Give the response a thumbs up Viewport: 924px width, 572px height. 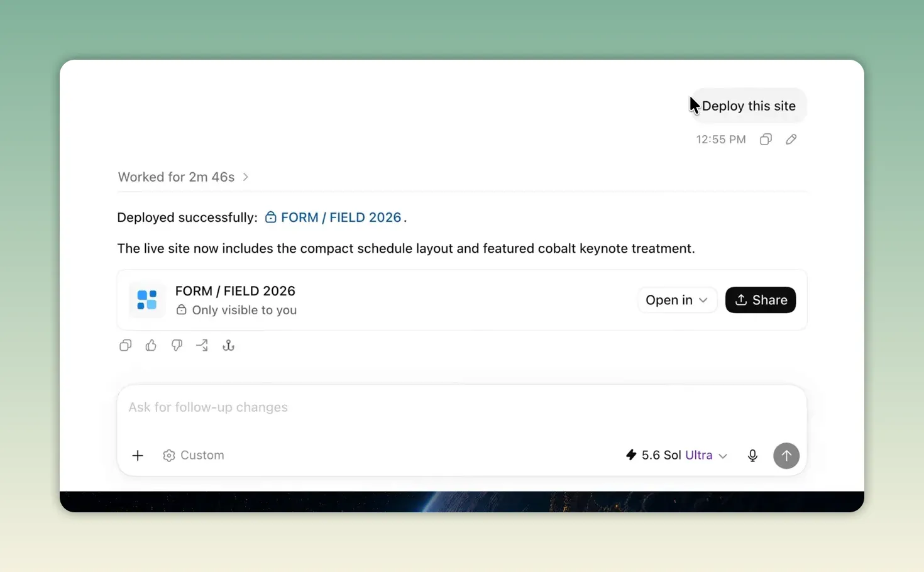click(151, 345)
